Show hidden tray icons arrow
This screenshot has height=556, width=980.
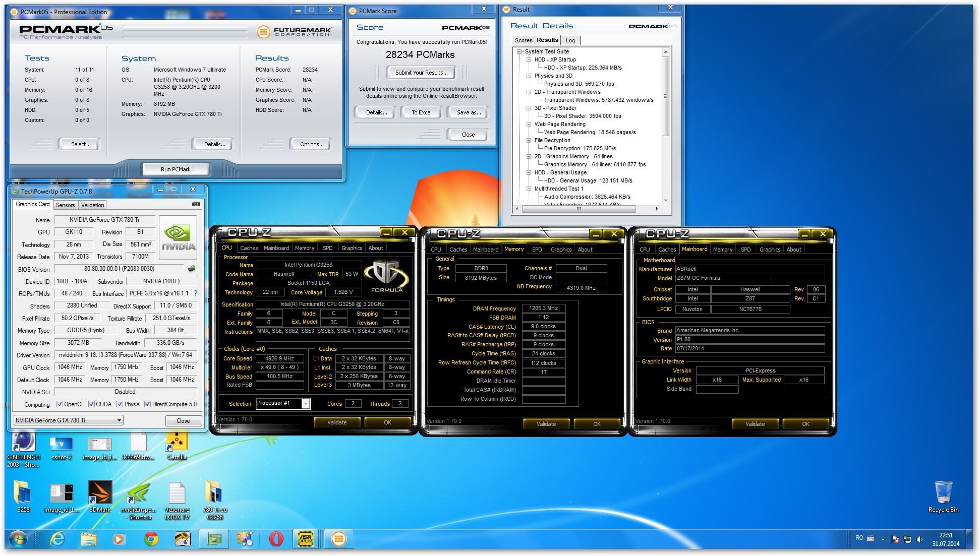point(883,539)
